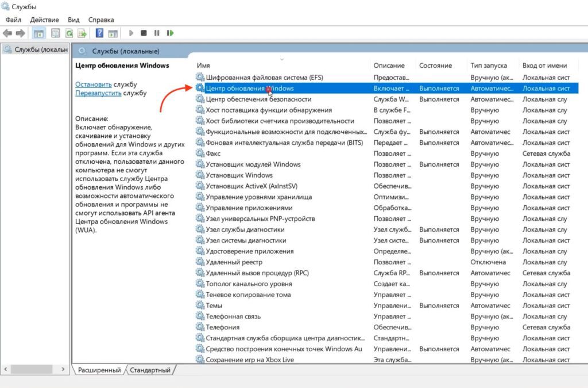Open the Справка menu
This screenshot has height=388, width=588.
click(101, 20)
